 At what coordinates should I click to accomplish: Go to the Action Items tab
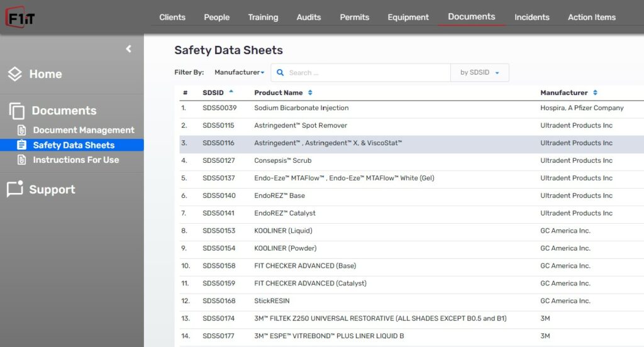click(x=592, y=17)
